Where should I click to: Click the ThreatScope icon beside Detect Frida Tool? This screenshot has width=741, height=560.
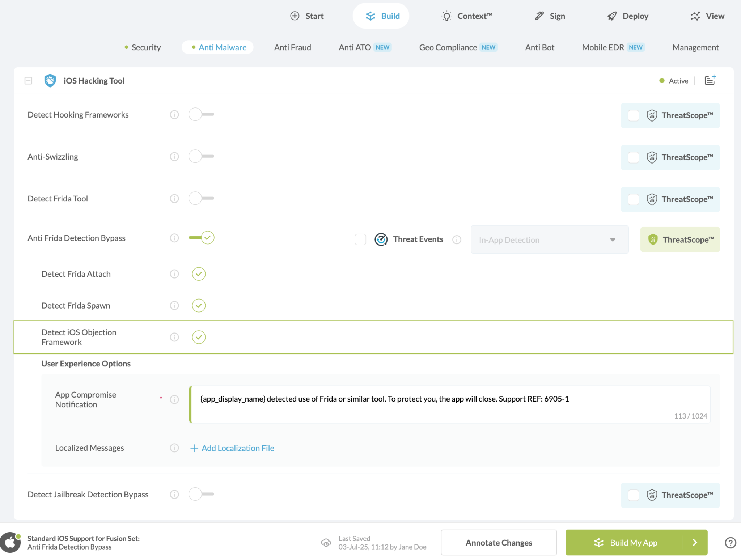652,199
